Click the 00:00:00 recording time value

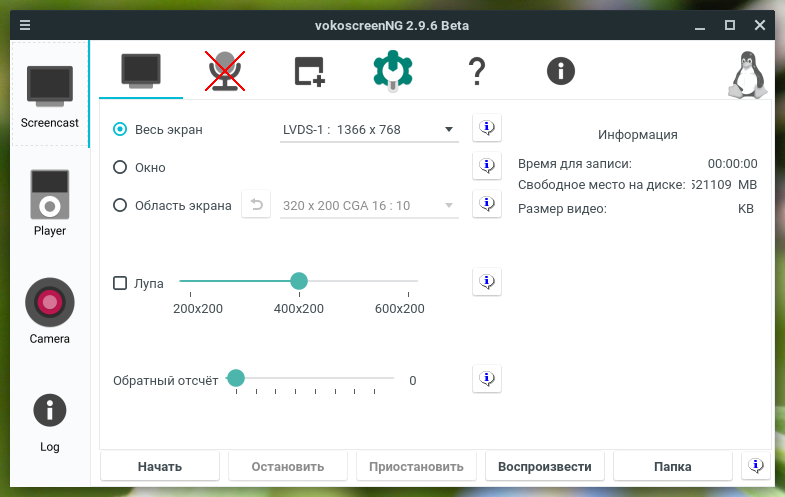tap(732, 164)
